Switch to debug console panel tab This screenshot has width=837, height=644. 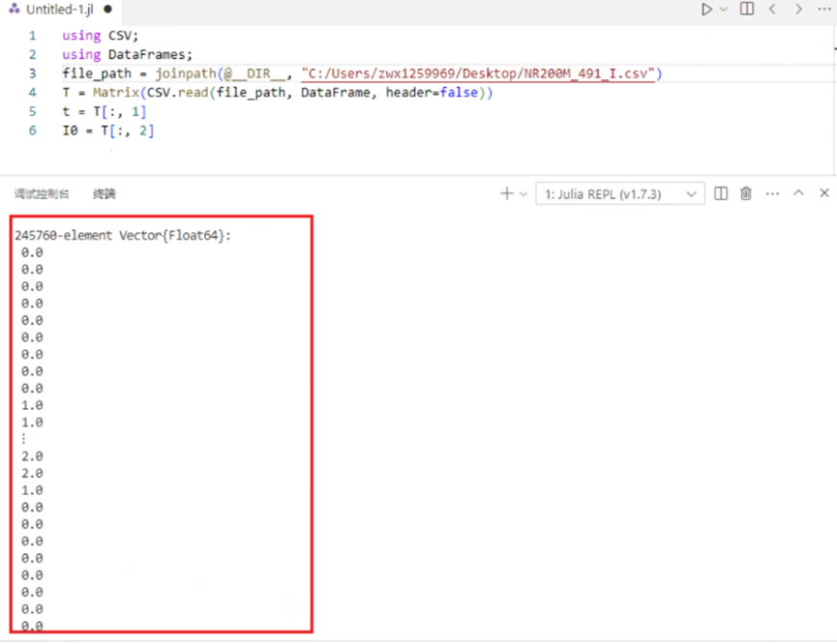[x=42, y=193]
